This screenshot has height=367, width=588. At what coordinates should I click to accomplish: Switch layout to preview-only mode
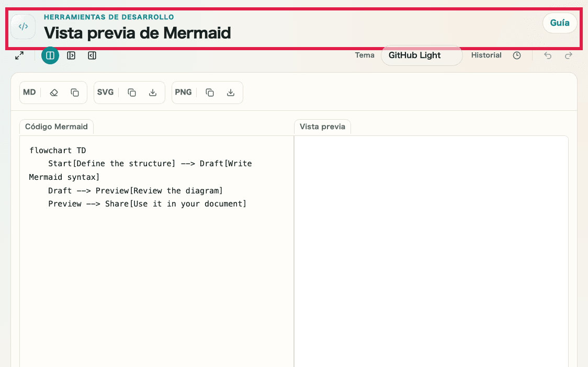tap(71, 55)
